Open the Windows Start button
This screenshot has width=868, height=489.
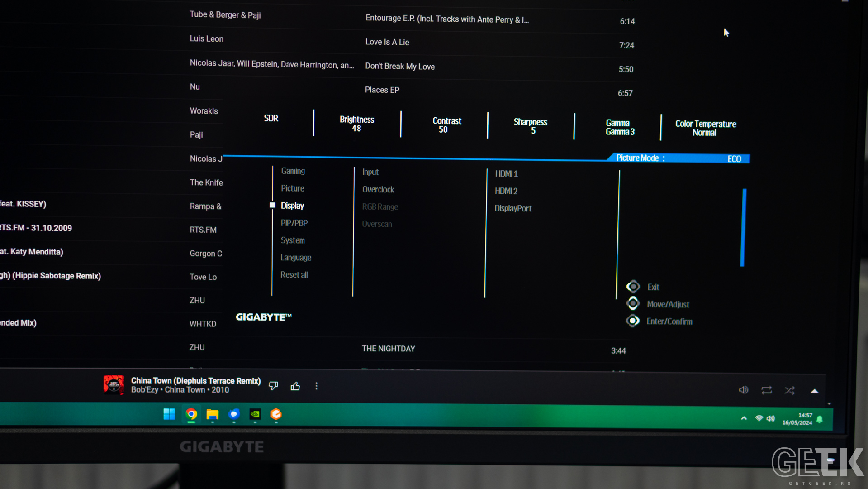pos(169,414)
